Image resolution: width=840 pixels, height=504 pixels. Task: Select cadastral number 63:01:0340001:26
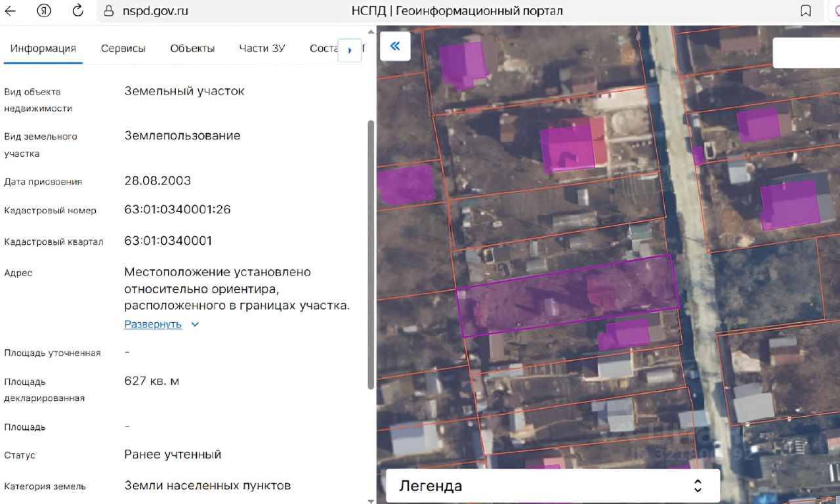pos(178,210)
